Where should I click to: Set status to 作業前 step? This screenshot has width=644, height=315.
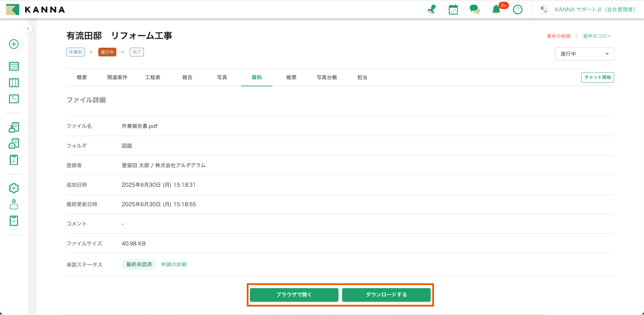[75, 52]
